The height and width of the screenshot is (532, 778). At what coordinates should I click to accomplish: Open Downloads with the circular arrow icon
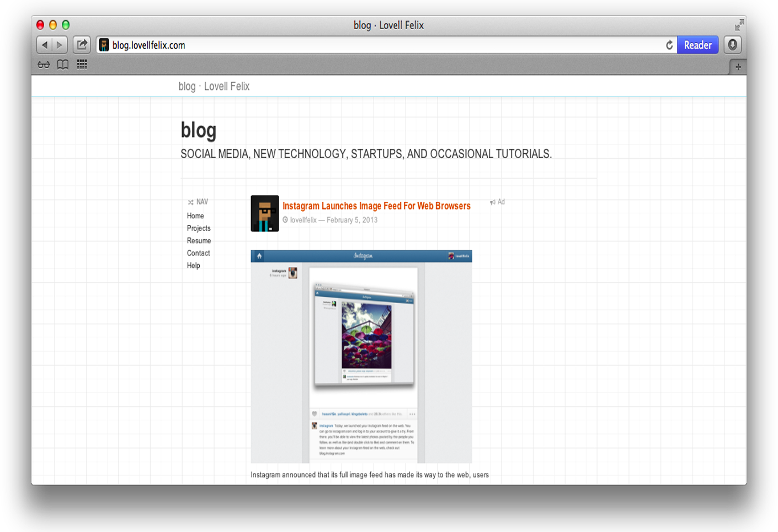(732, 45)
